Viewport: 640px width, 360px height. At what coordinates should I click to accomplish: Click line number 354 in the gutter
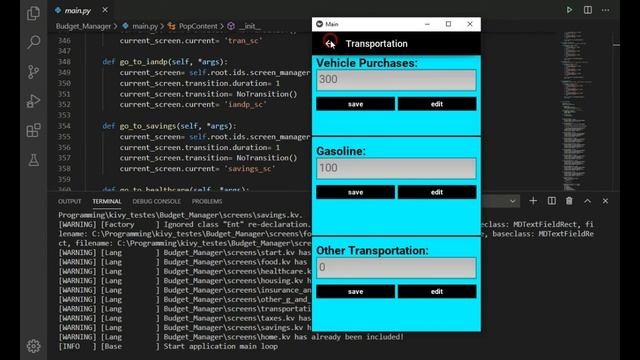[64, 126]
